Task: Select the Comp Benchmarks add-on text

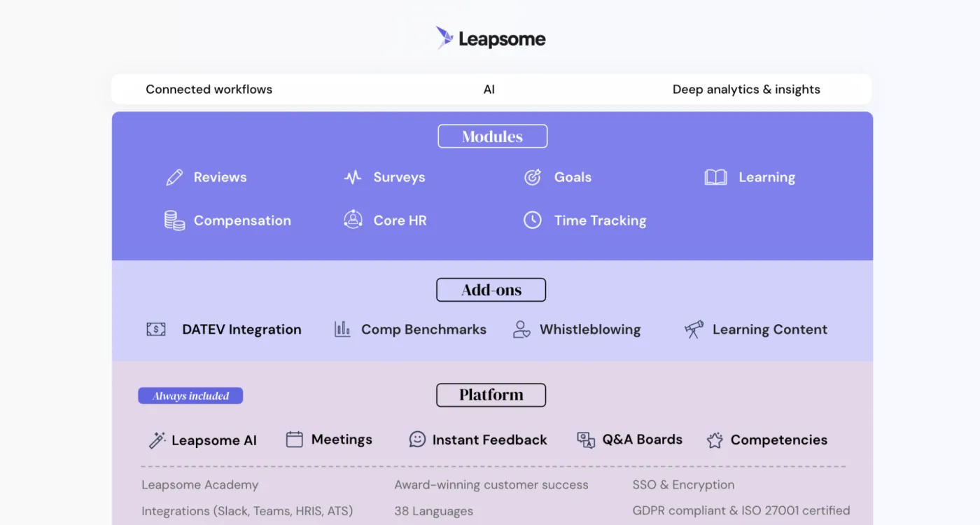Action: click(x=423, y=329)
